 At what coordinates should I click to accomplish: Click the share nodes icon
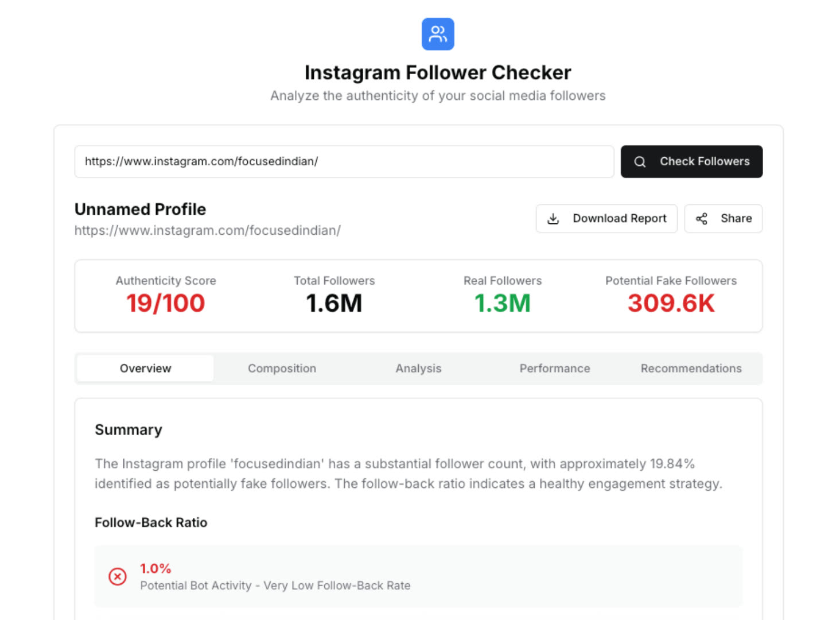(701, 219)
